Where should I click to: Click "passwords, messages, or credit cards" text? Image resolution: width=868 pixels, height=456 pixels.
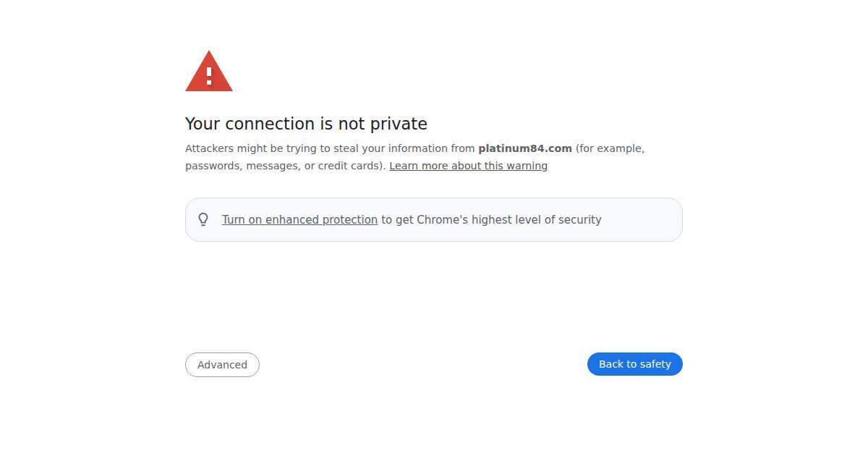tap(284, 166)
